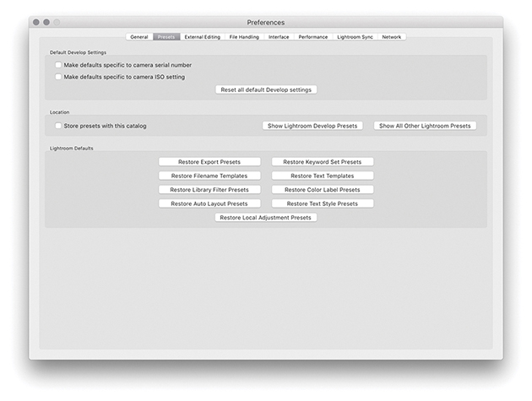Check Store presets with this catalog

point(58,126)
